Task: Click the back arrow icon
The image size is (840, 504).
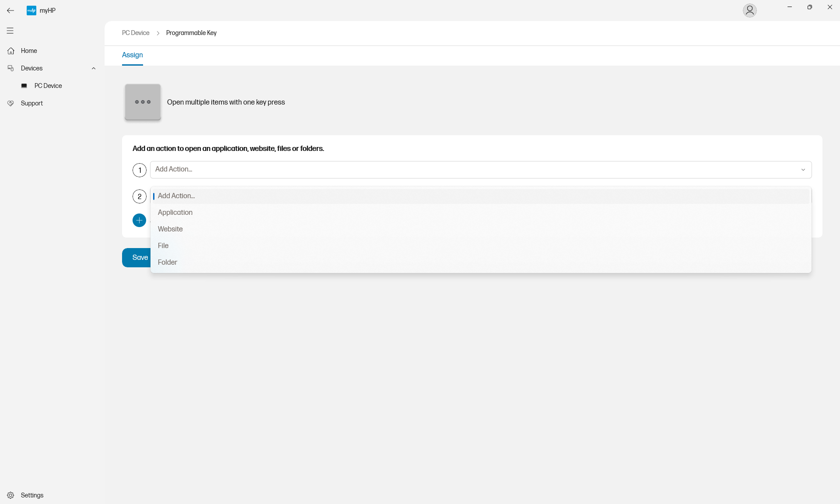Action: [10, 10]
